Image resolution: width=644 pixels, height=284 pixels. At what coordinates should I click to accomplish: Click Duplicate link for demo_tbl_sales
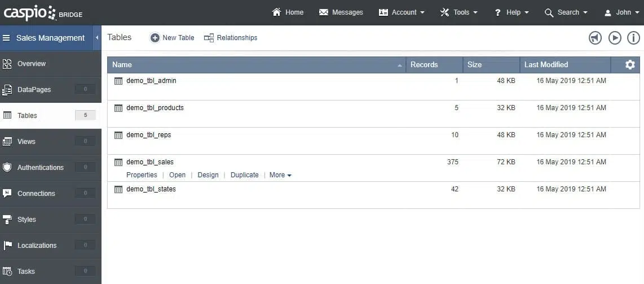coord(244,175)
